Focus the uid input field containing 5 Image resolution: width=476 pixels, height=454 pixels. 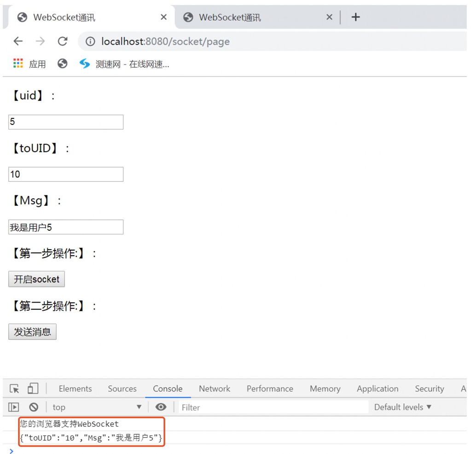66,122
